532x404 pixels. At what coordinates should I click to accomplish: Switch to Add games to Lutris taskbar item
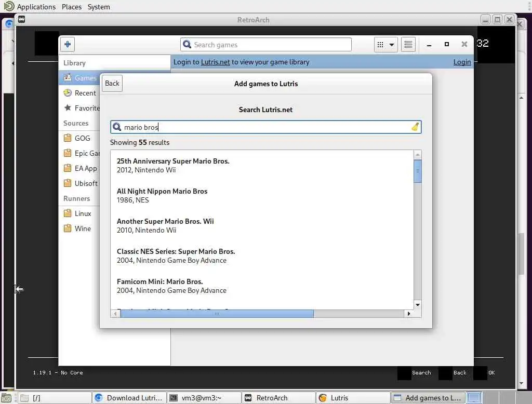point(428,398)
